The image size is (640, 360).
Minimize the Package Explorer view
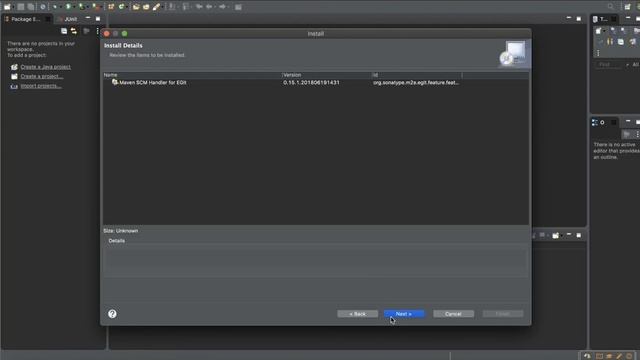click(88, 18)
